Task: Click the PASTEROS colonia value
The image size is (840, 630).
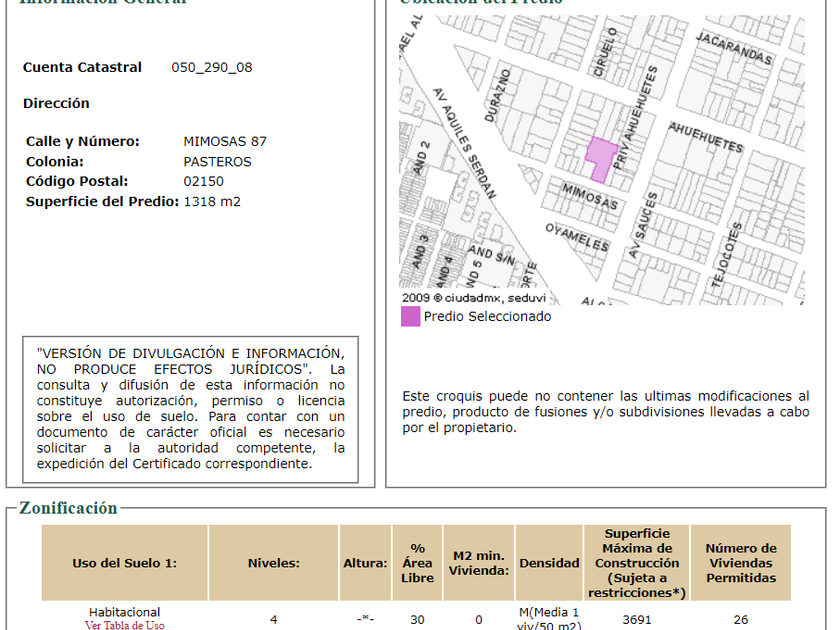Action: pos(217,162)
